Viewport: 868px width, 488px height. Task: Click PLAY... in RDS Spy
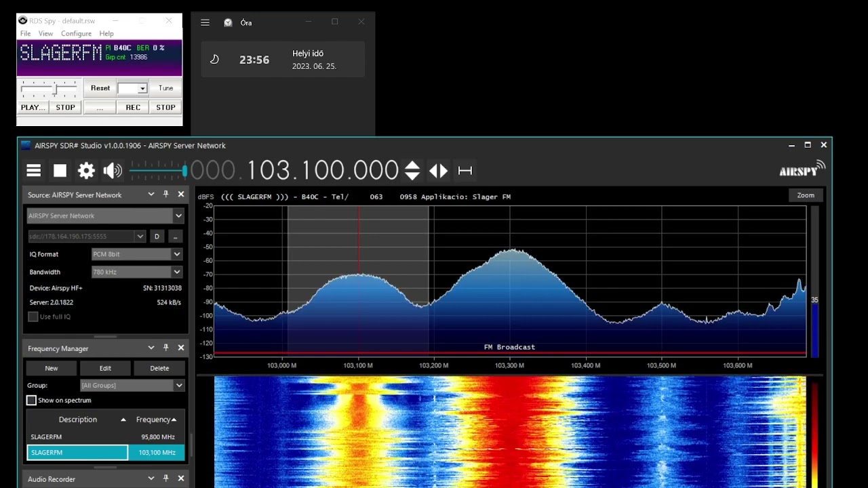(x=33, y=107)
